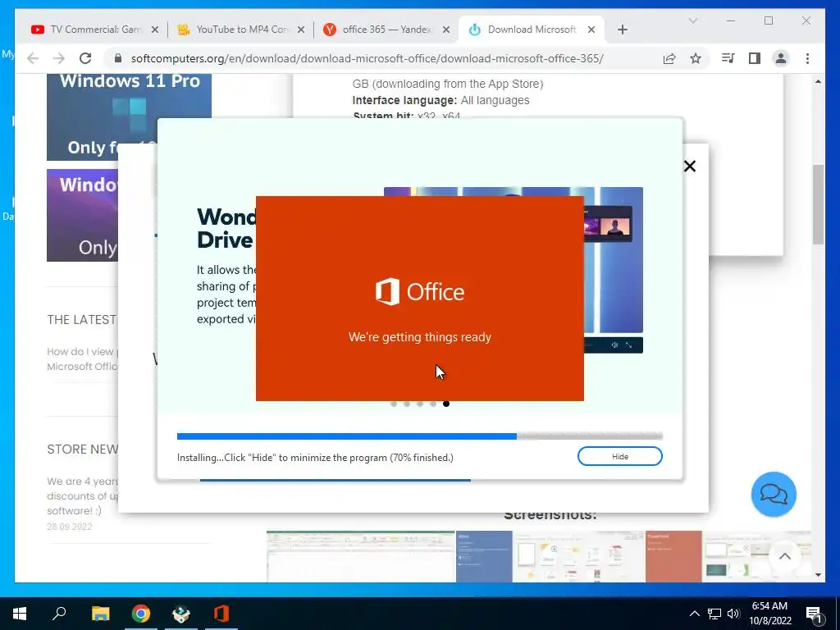
Task: Open the Excel screenshot thumbnail
Action: click(x=361, y=556)
